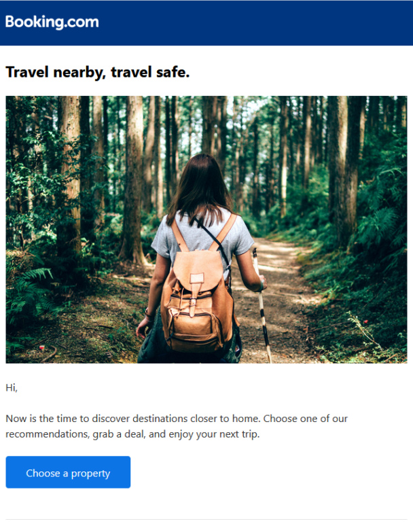Click the ".com" part of the logo
Image resolution: width=413 pixels, height=532 pixels.
coord(82,22)
